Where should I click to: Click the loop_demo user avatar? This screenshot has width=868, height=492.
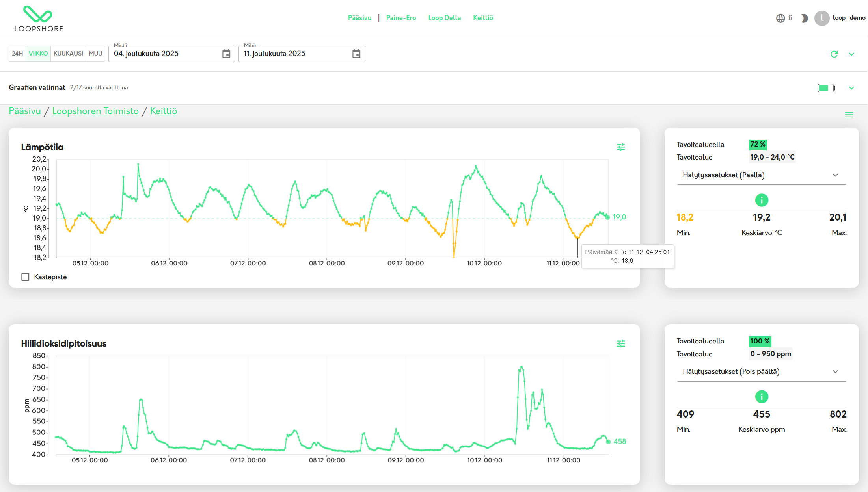pos(822,18)
